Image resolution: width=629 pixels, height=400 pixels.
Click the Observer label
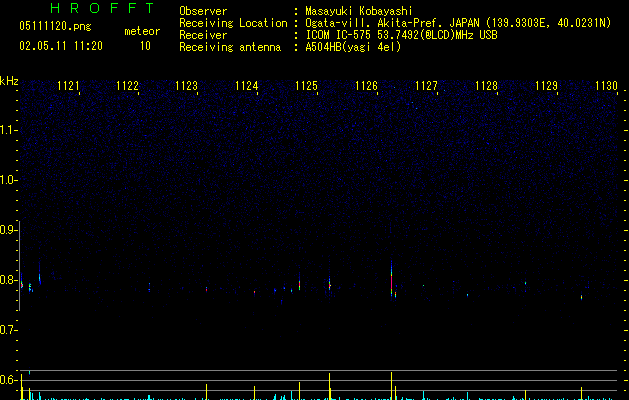tap(203, 11)
